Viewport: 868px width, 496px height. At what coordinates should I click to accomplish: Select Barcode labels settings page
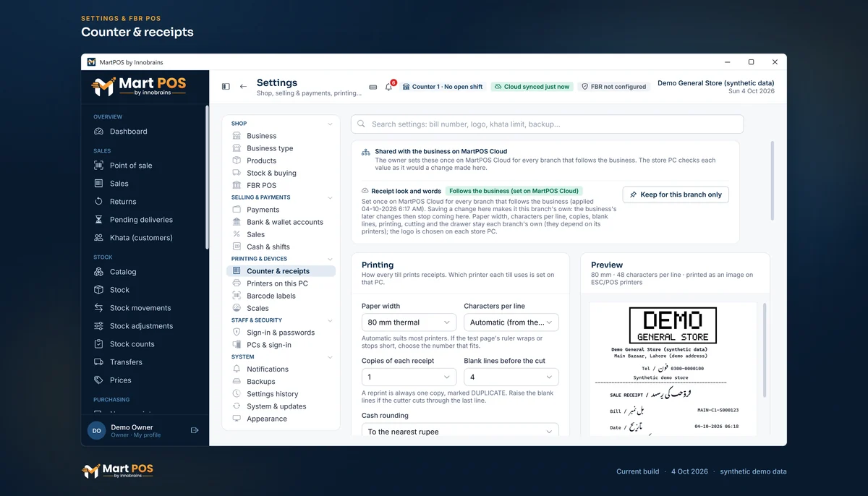tap(281, 296)
